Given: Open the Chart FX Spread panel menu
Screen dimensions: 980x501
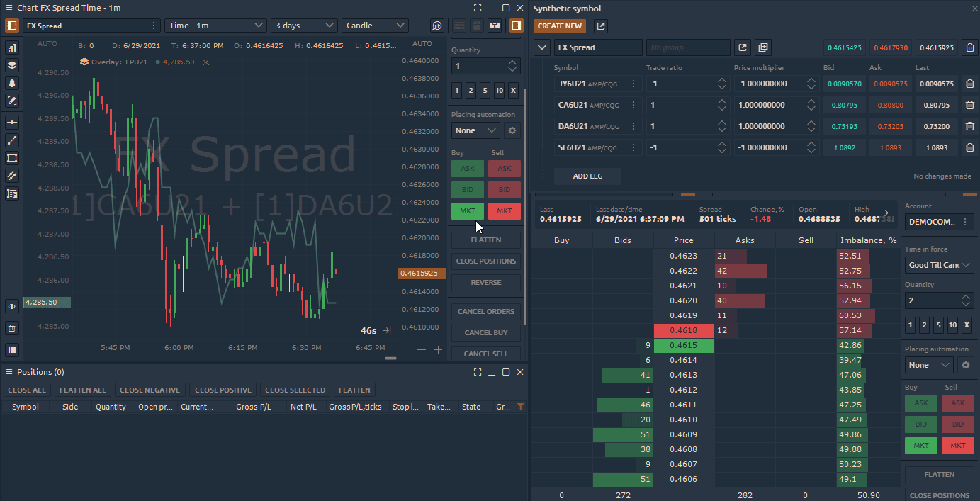Looking at the screenshot, I should 9,9.
